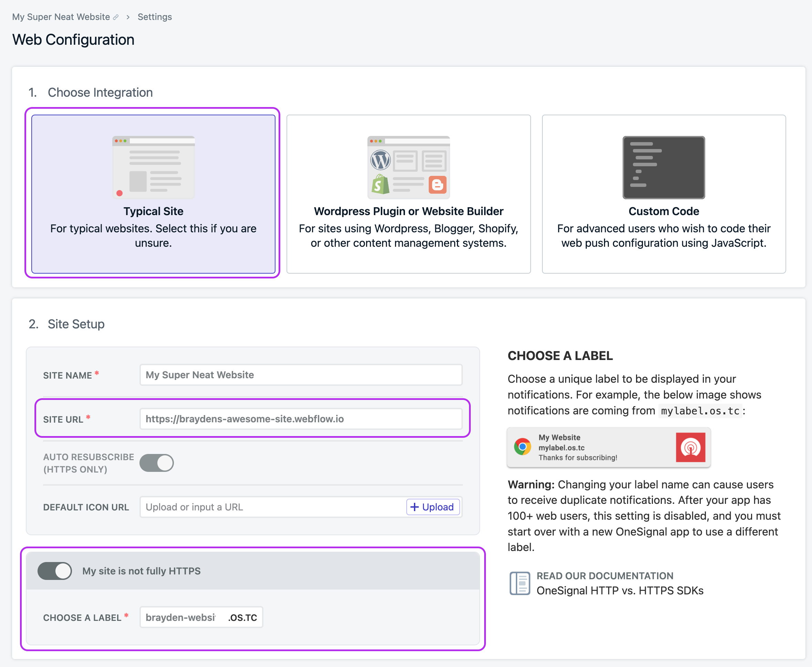Focus the Site URL input field
The width and height of the screenshot is (812, 667).
click(x=301, y=419)
